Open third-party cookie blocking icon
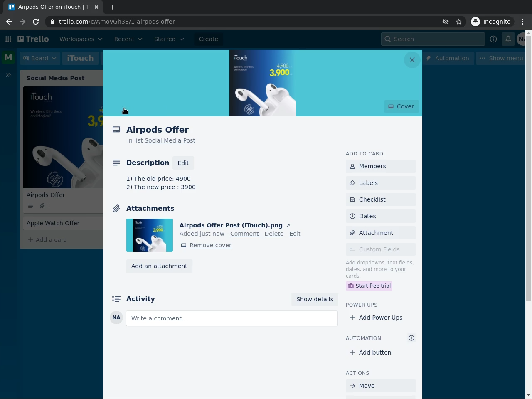Screen dimensions: 532x399 point(446,22)
